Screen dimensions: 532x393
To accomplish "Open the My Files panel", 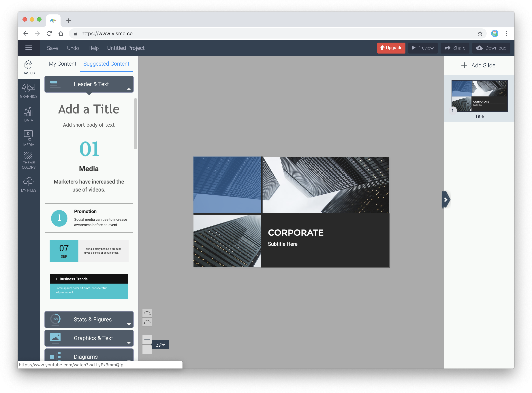I will point(29,184).
